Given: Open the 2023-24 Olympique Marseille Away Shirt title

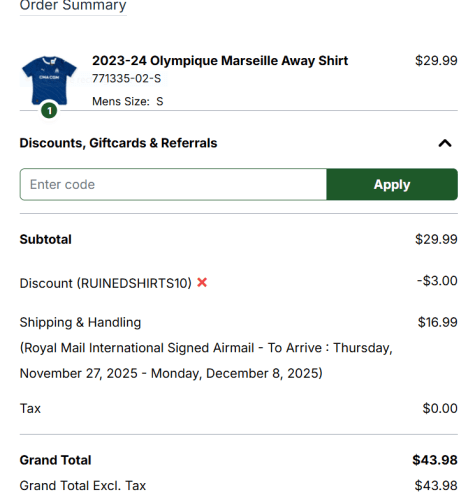Looking at the screenshot, I should pyautogui.click(x=220, y=61).
